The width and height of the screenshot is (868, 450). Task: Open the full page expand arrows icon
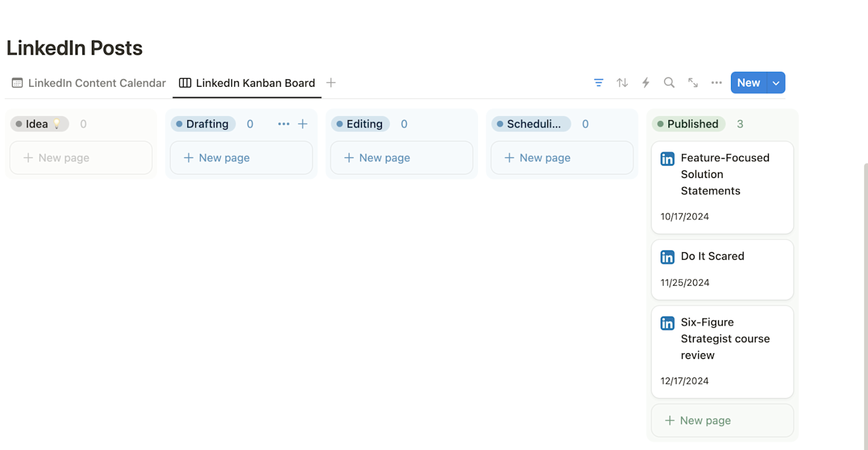(693, 82)
